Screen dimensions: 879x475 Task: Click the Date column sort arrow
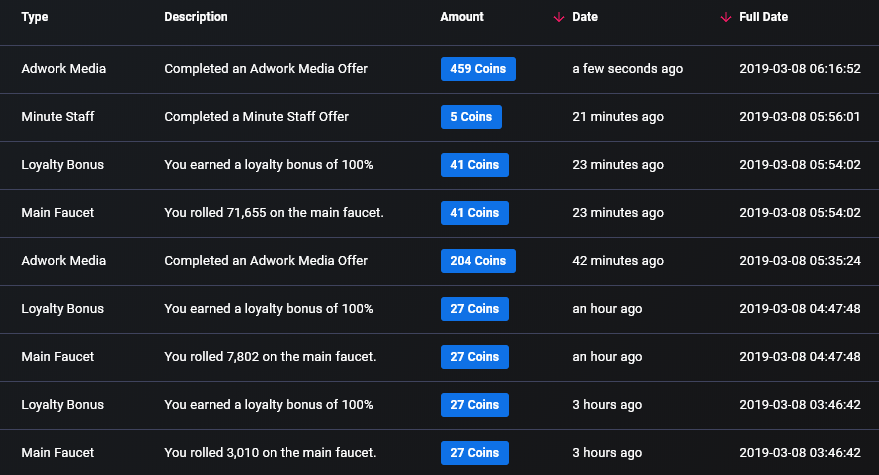tap(558, 17)
